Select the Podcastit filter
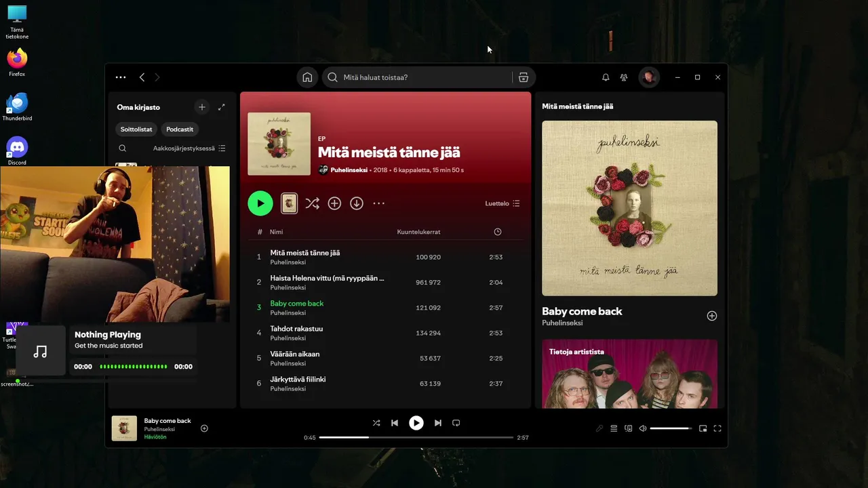868x488 pixels. click(x=180, y=129)
